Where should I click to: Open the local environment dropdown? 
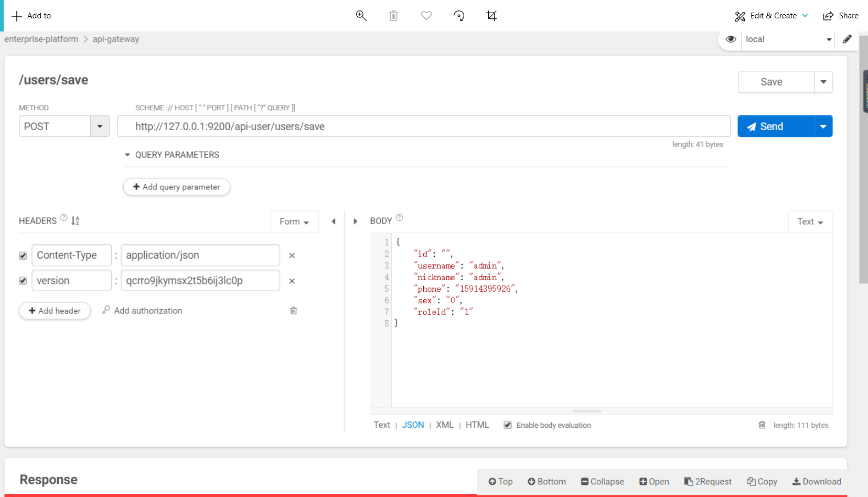coord(788,39)
